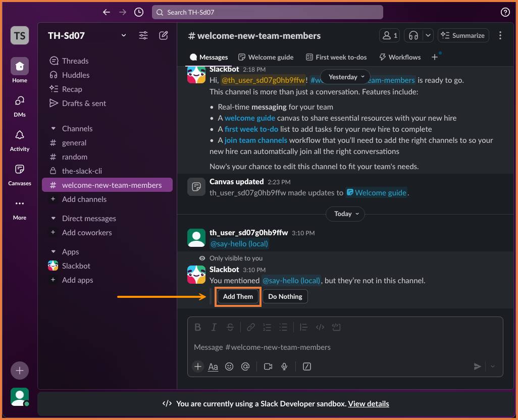Image resolution: width=518 pixels, height=420 pixels.
Task: Apply blockquote formatting in composer
Action: coord(303,327)
